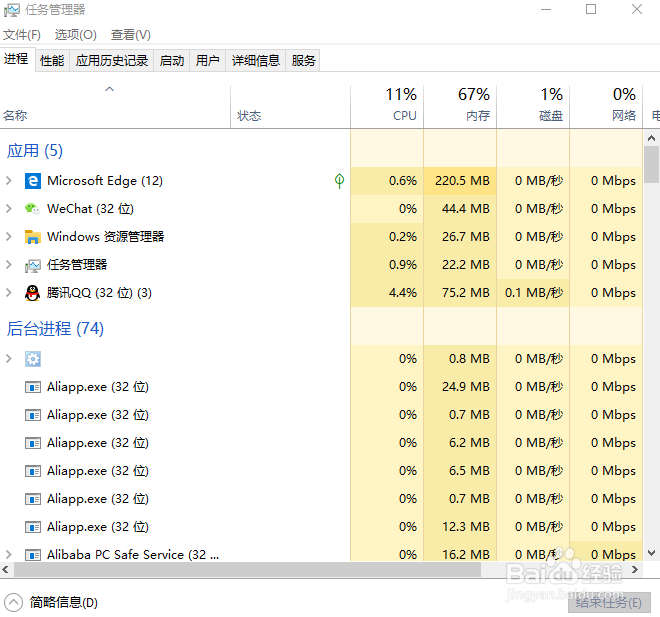
Task: Click the 简略信息 collapse arrow icon
Action: pos(13,603)
